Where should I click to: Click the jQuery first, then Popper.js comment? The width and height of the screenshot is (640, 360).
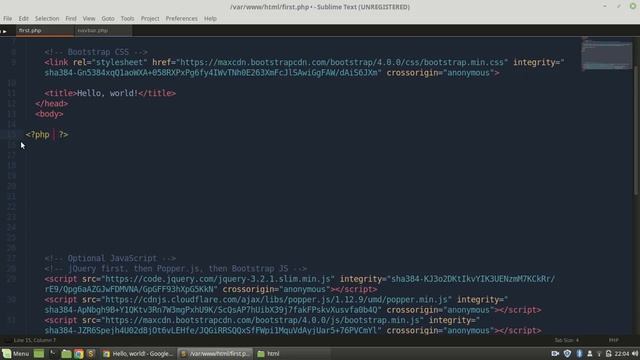click(176, 269)
